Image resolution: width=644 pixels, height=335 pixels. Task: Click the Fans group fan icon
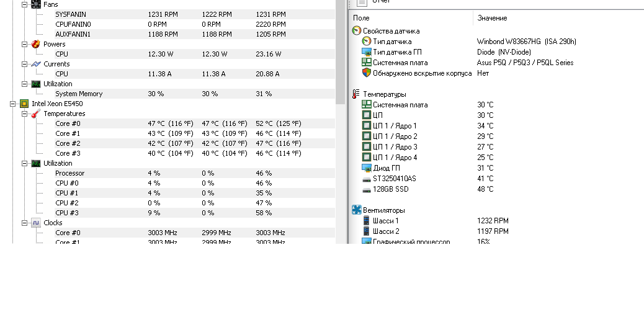36,4
